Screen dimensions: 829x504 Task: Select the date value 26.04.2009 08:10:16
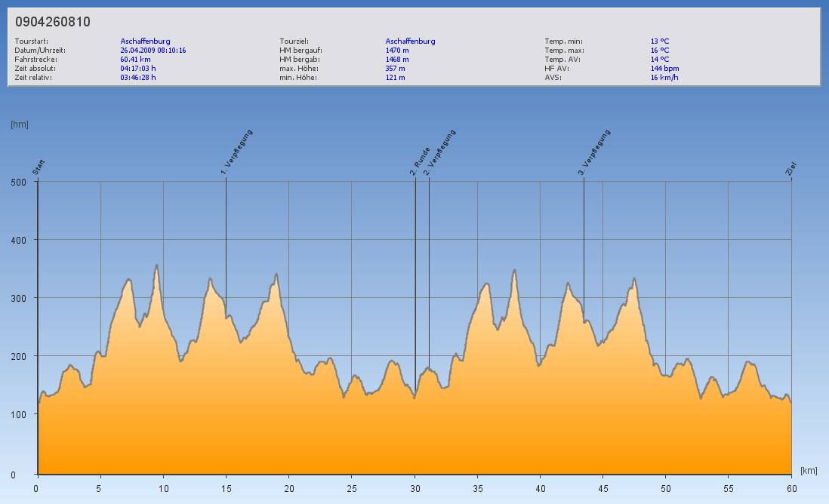click(153, 51)
